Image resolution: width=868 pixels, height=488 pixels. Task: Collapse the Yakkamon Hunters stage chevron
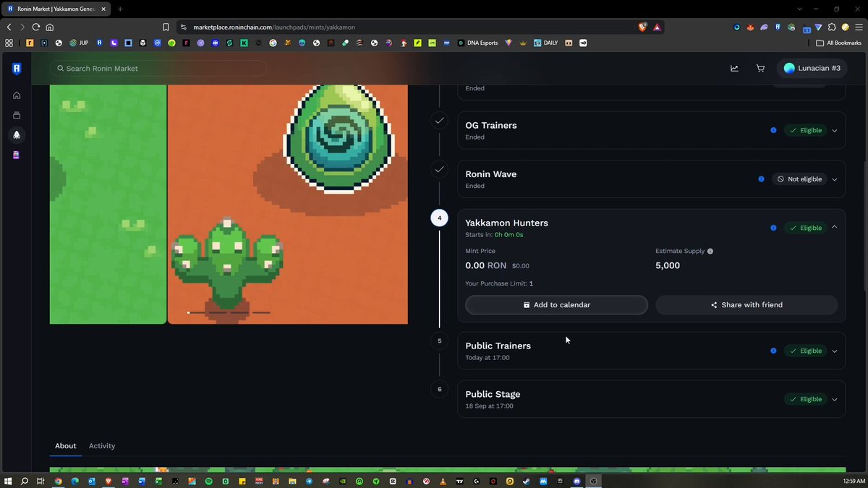[x=834, y=227]
